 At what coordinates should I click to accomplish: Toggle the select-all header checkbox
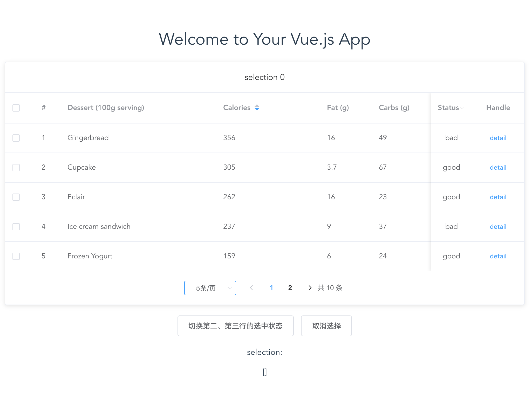16,108
